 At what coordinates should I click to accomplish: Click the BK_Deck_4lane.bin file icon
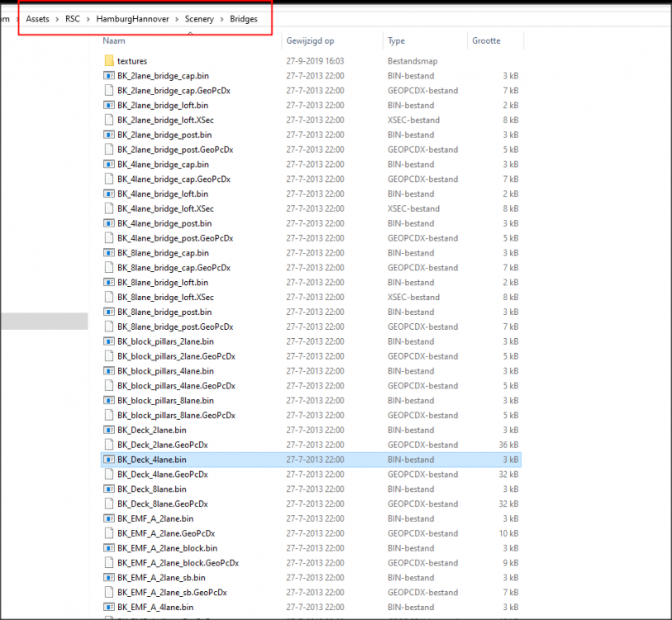109,460
